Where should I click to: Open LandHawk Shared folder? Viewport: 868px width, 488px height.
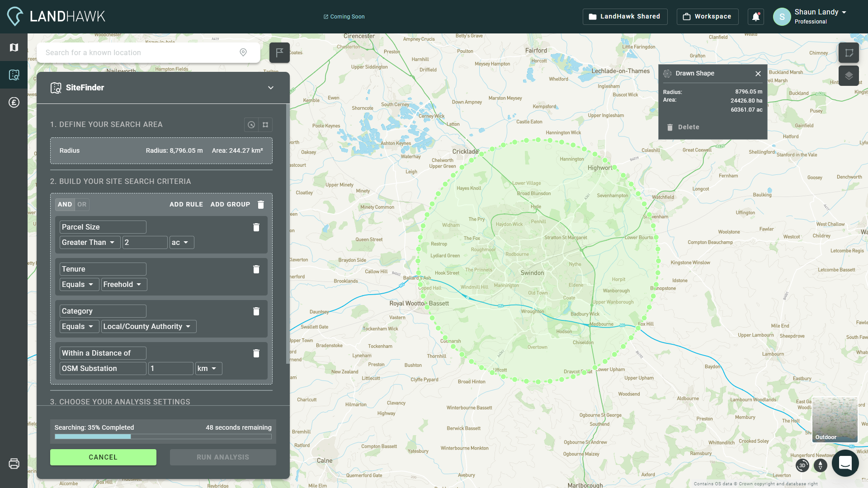(x=625, y=17)
